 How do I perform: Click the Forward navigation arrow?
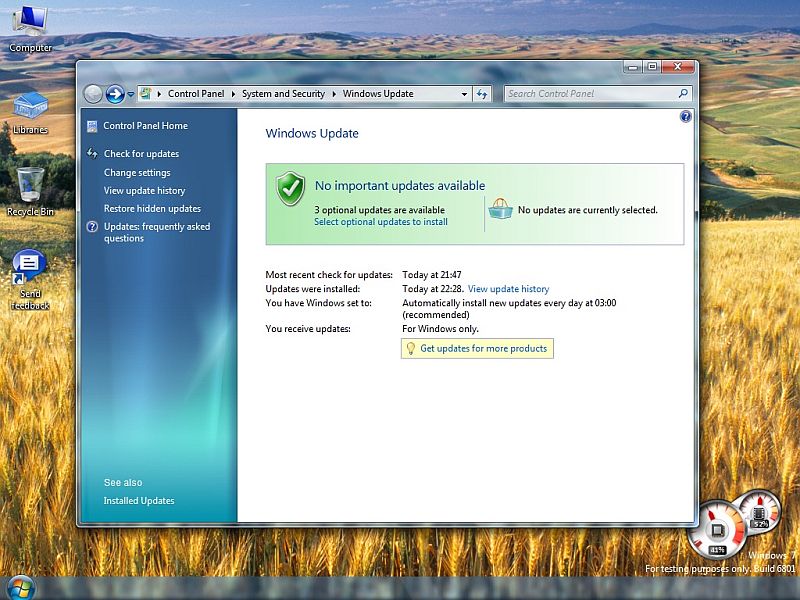(115, 94)
